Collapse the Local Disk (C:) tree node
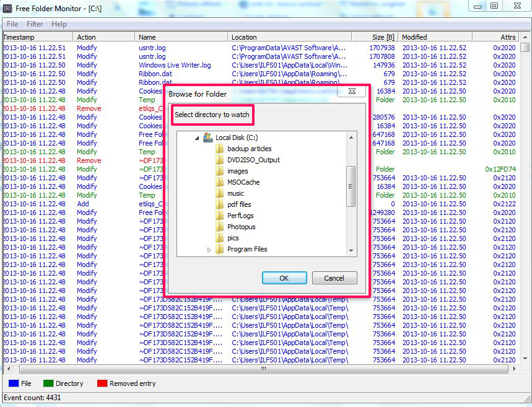 (x=198, y=138)
